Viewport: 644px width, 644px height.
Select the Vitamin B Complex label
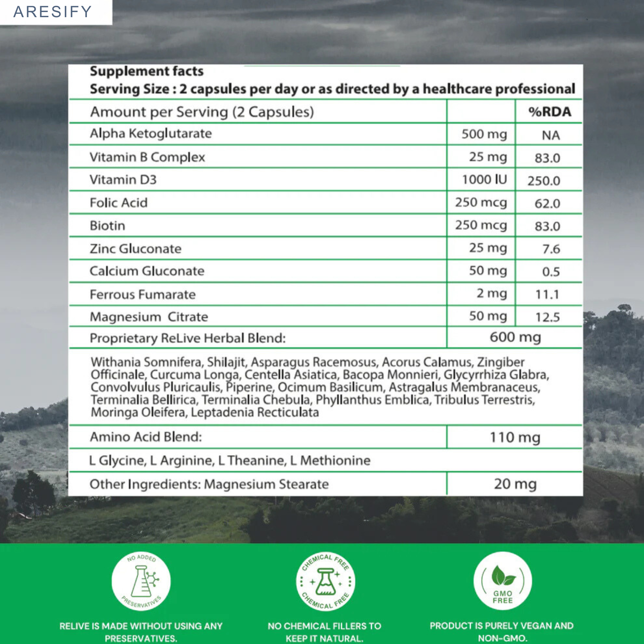[x=147, y=157]
